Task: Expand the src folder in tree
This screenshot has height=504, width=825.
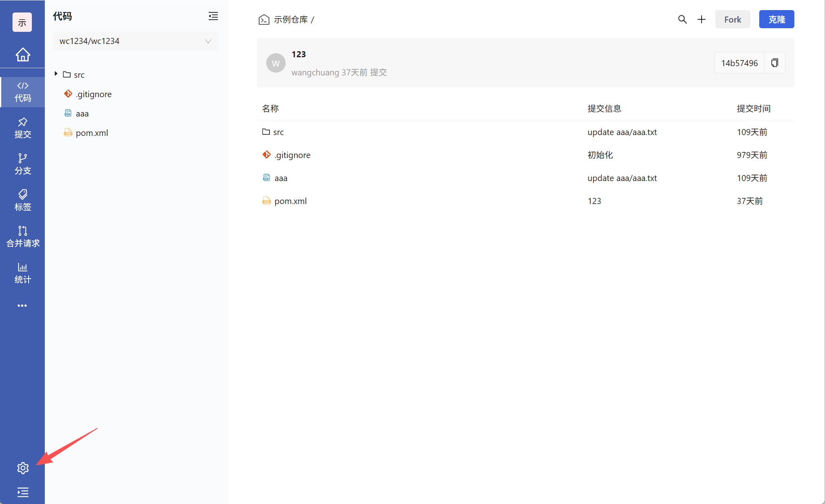Action: click(56, 74)
